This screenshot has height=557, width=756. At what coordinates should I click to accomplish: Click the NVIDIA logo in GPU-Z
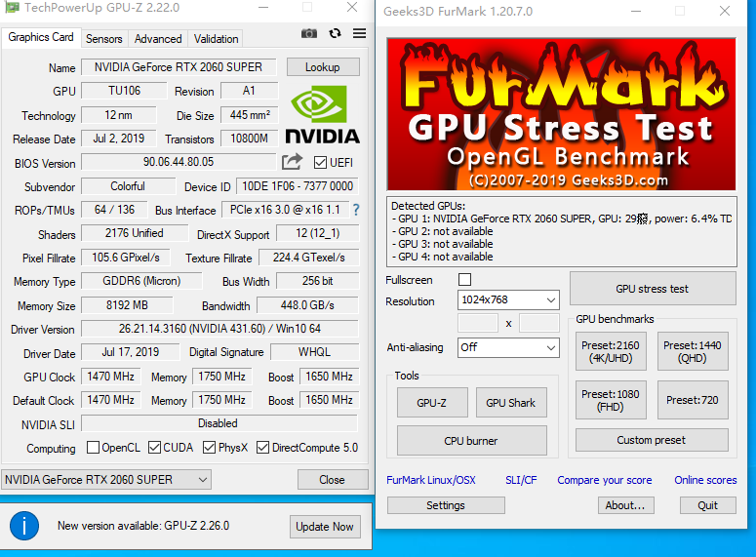coord(322,114)
